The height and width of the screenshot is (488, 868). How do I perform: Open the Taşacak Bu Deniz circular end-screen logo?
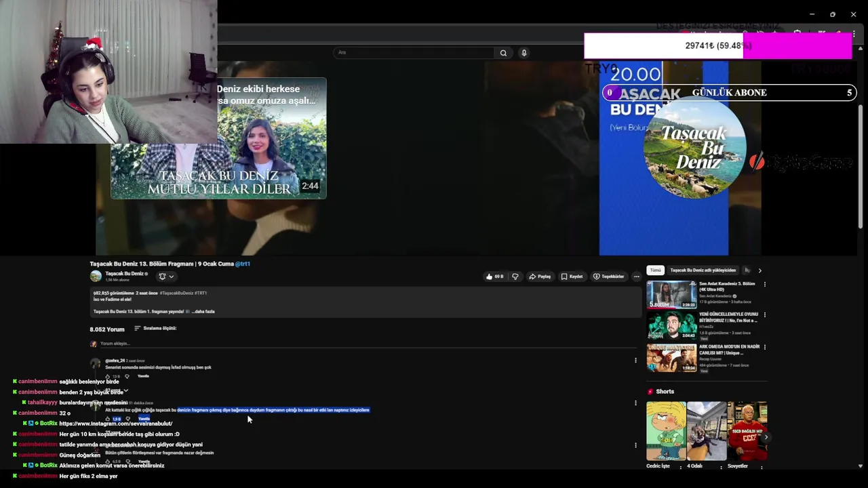click(x=695, y=148)
